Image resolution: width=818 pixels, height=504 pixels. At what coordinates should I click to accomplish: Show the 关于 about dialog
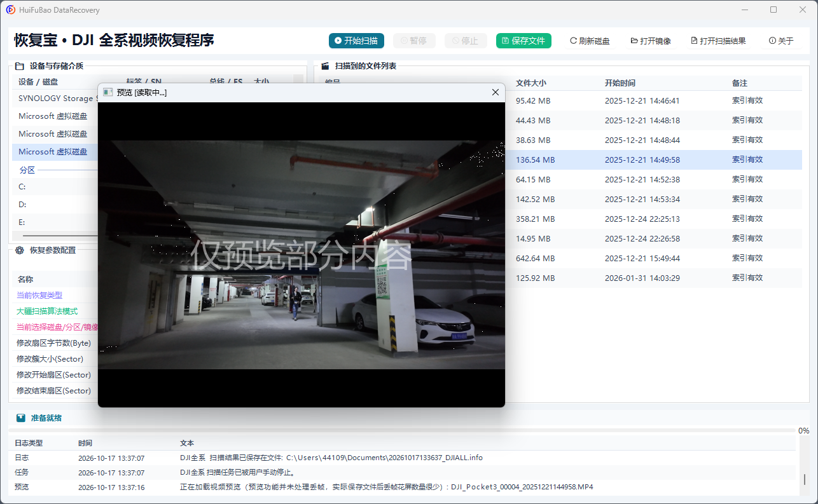[x=781, y=41]
